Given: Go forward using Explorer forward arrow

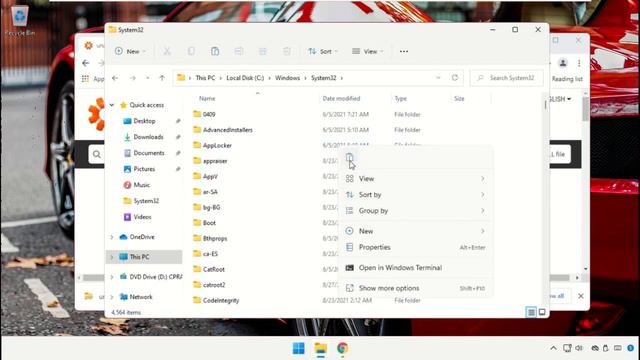Looking at the screenshot, I should click(133, 78).
